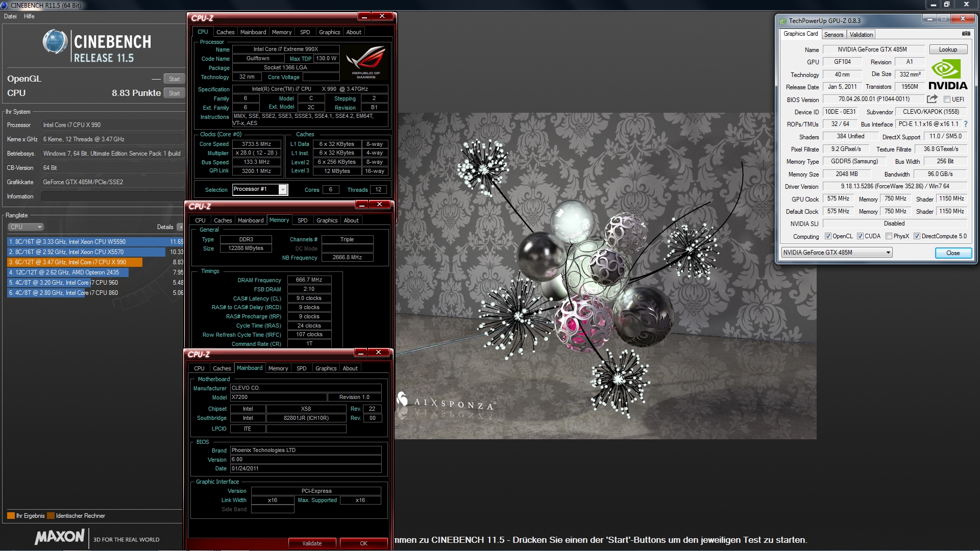Click the Cinebench title bar app icon
Viewport: 980px width, 551px height.
point(5,5)
